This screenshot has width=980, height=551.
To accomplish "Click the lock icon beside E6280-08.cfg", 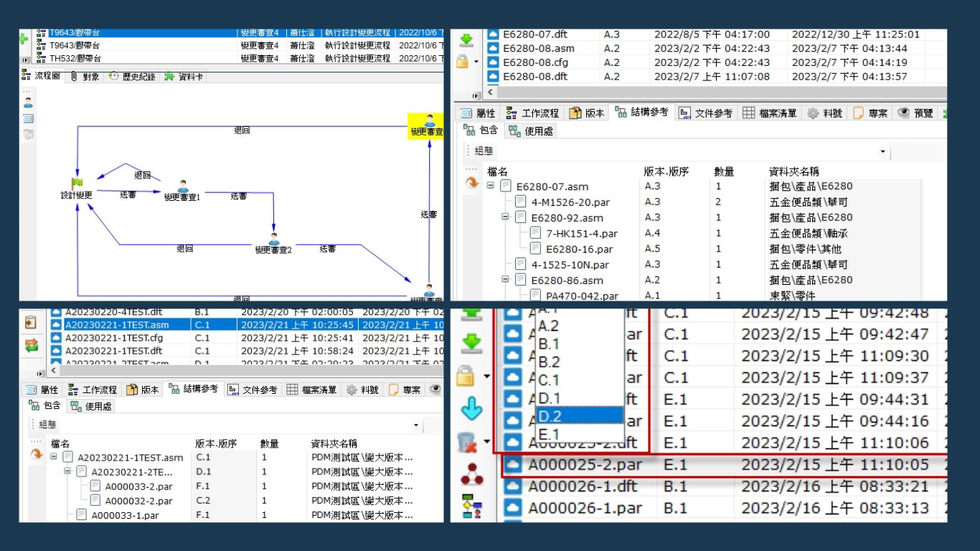I will tap(463, 62).
